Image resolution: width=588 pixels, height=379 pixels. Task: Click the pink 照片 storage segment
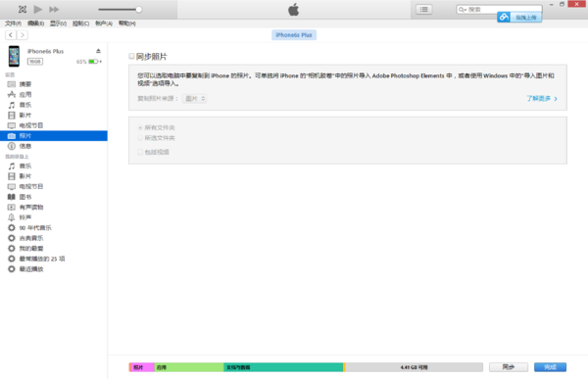tap(142, 367)
